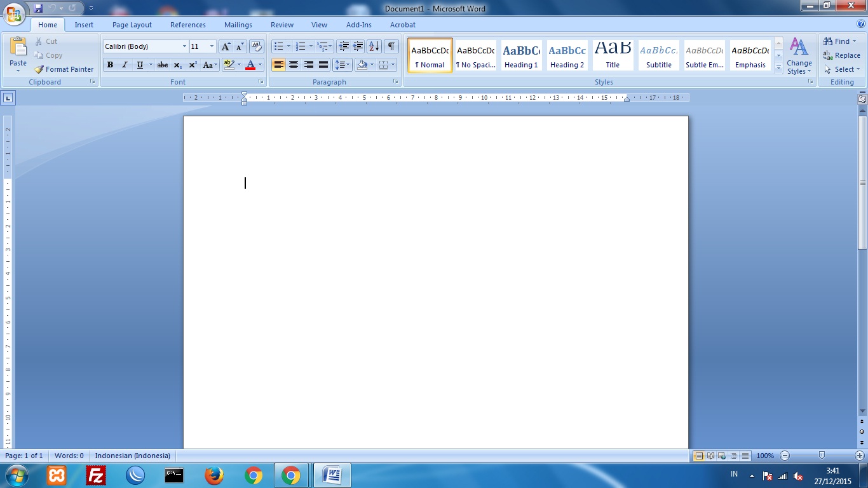Open Microsoft Word Help question mark
This screenshot has width=868, height=488.
(861, 24)
